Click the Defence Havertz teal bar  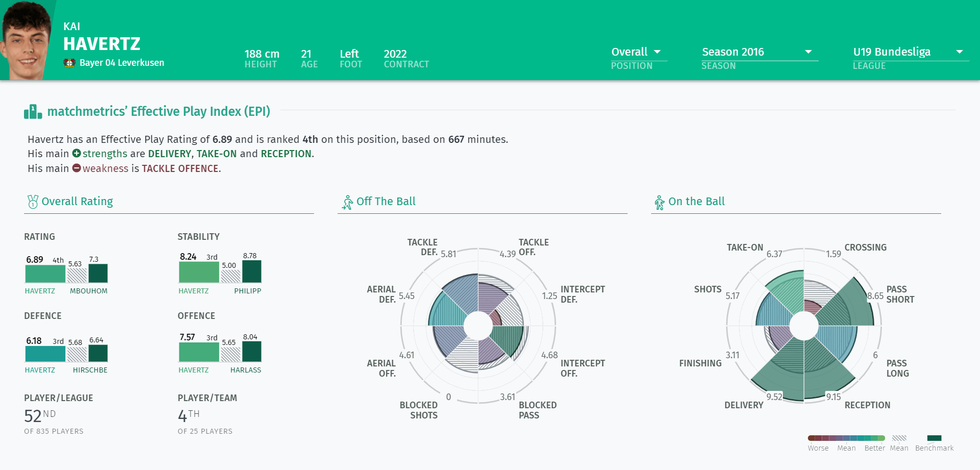(45, 354)
